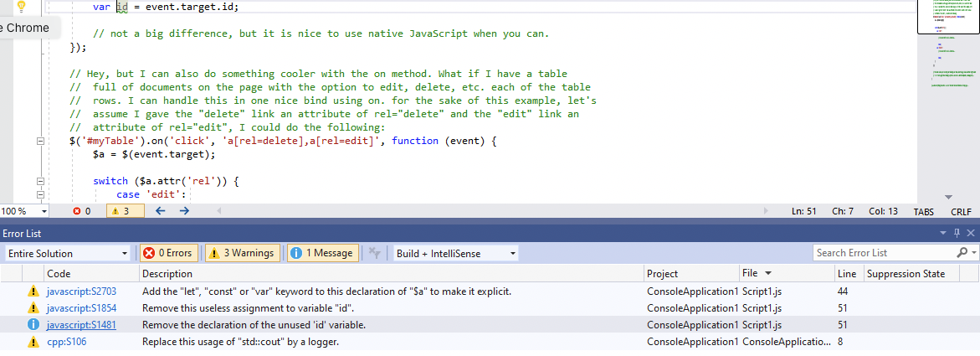Collapse the case 'edit' outlining block

coord(41,195)
